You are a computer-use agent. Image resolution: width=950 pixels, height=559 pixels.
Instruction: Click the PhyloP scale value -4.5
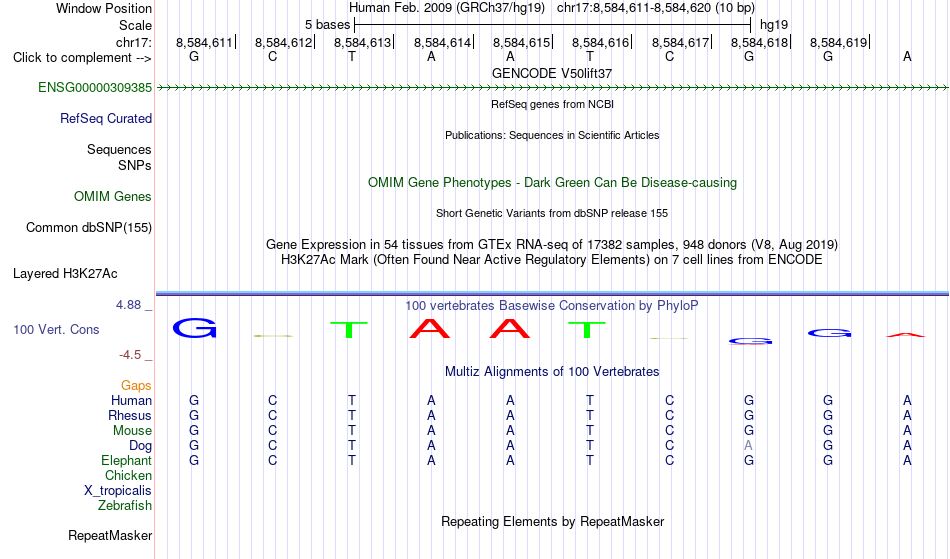(x=130, y=355)
